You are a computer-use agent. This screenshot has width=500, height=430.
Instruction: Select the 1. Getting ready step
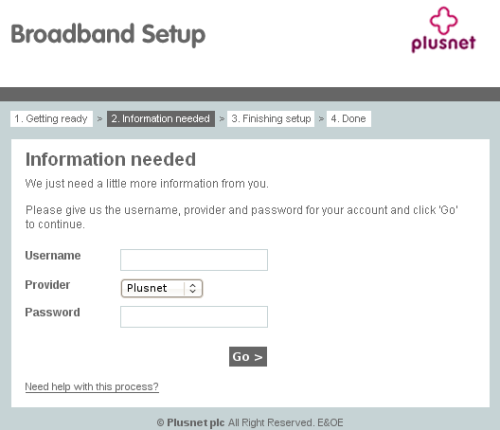[x=51, y=119]
